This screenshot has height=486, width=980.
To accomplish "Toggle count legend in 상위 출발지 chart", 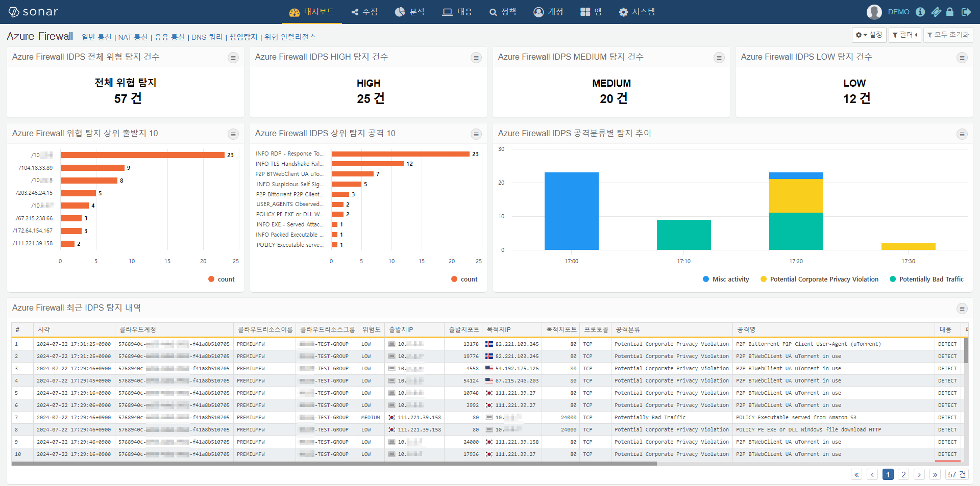I will (x=222, y=279).
